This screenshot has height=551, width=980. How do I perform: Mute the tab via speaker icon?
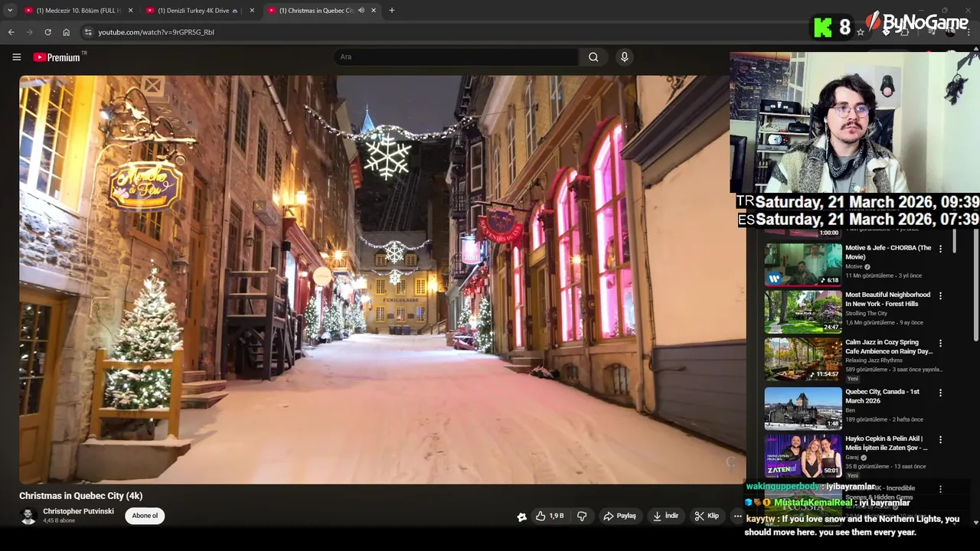click(x=361, y=11)
